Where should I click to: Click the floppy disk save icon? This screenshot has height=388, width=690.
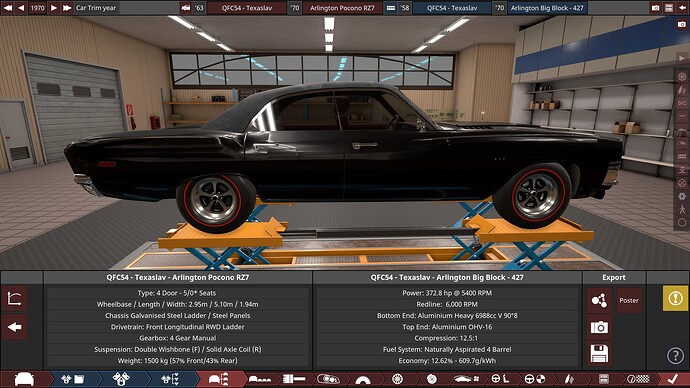pyautogui.click(x=599, y=354)
